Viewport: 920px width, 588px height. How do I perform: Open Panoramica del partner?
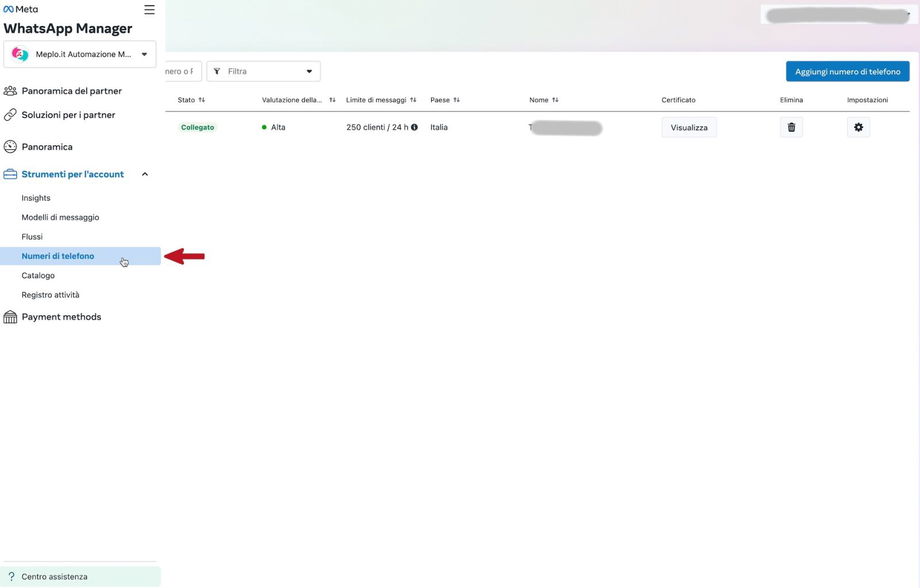click(x=72, y=91)
